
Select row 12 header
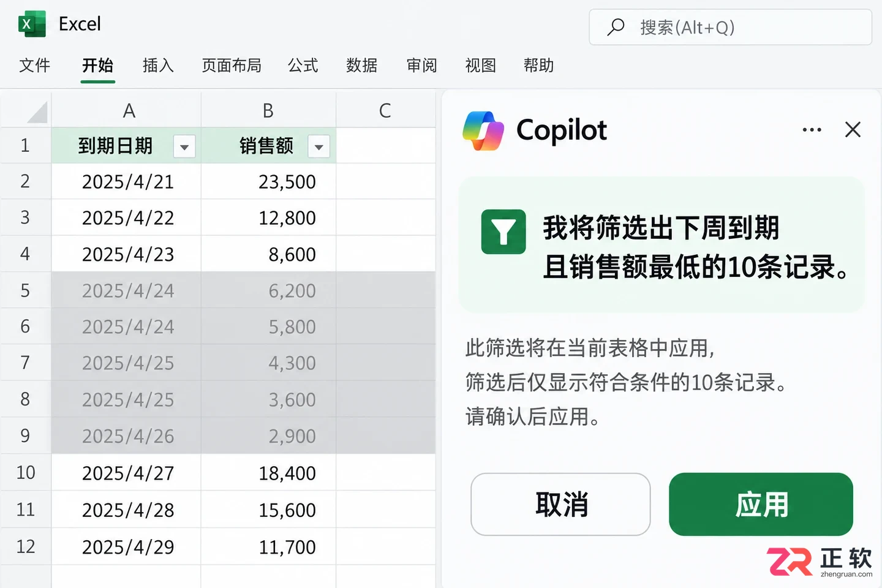tap(25, 546)
